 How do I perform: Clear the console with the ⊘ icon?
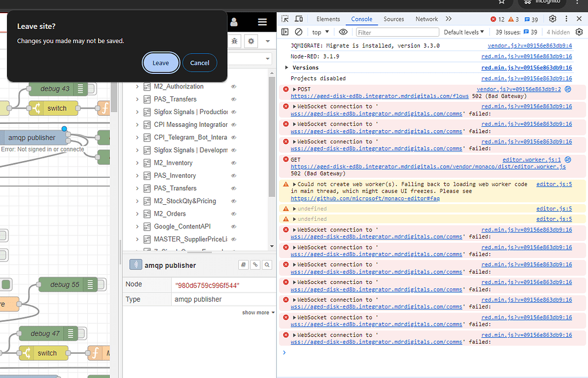(299, 32)
